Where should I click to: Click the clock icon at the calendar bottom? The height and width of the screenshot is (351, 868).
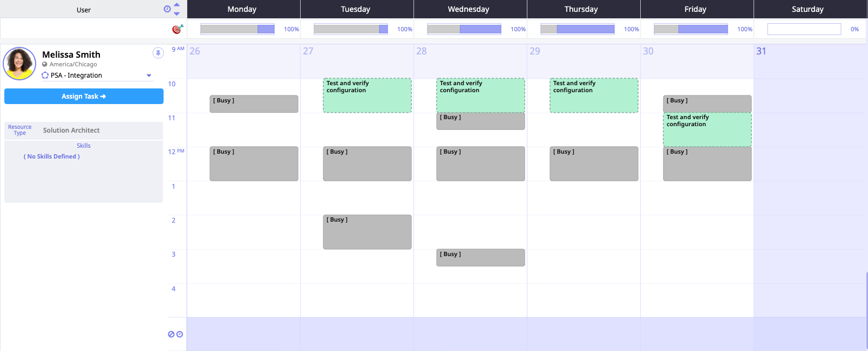(x=179, y=334)
